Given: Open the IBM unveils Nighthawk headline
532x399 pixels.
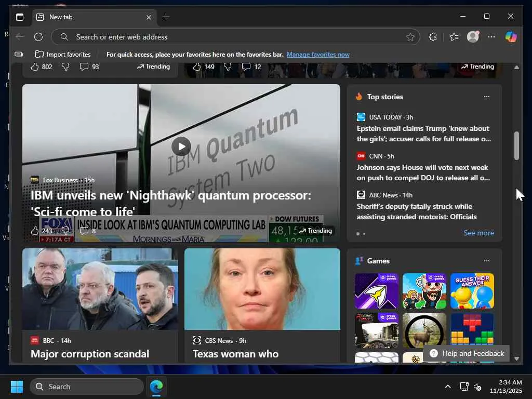Looking at the screenshot, I should pos(170,203).
